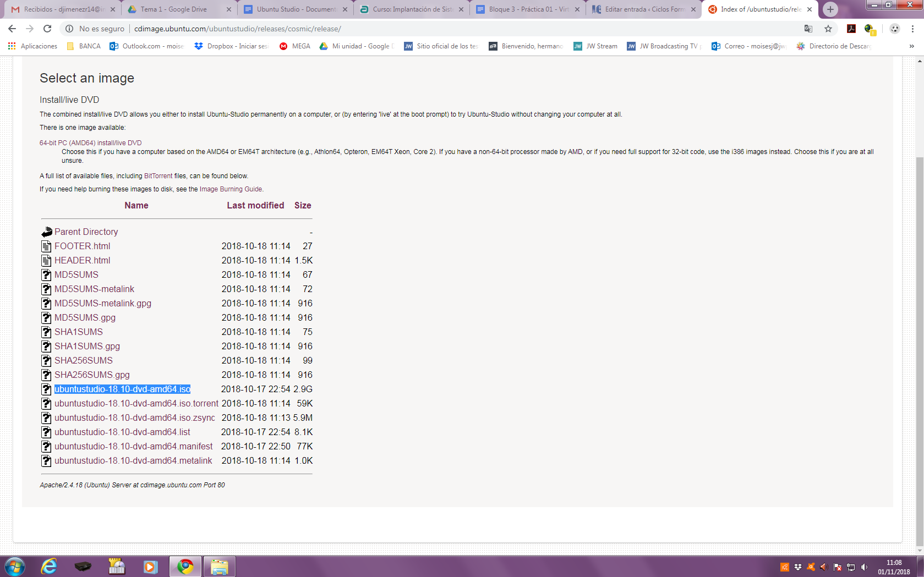Click the browser reload icon
Screen dimensions: 924x577
47,29
